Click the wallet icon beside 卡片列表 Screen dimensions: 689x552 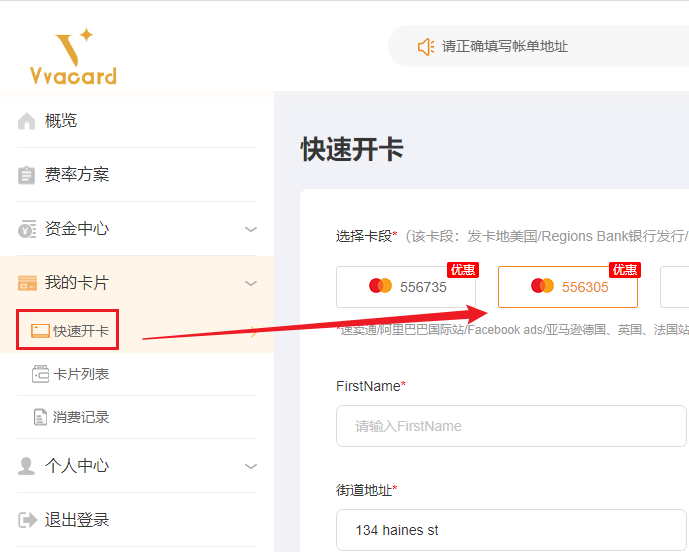(x=40, y=374)
